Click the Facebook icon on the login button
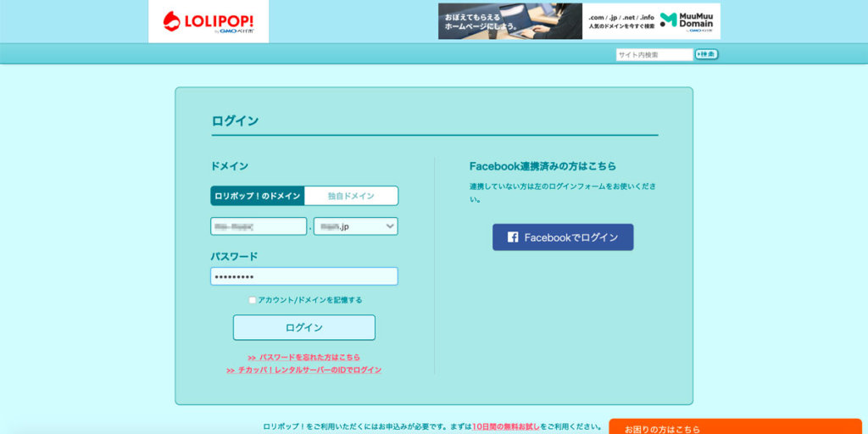This screenshot has width=868, height=434. (x=513, y=237)
